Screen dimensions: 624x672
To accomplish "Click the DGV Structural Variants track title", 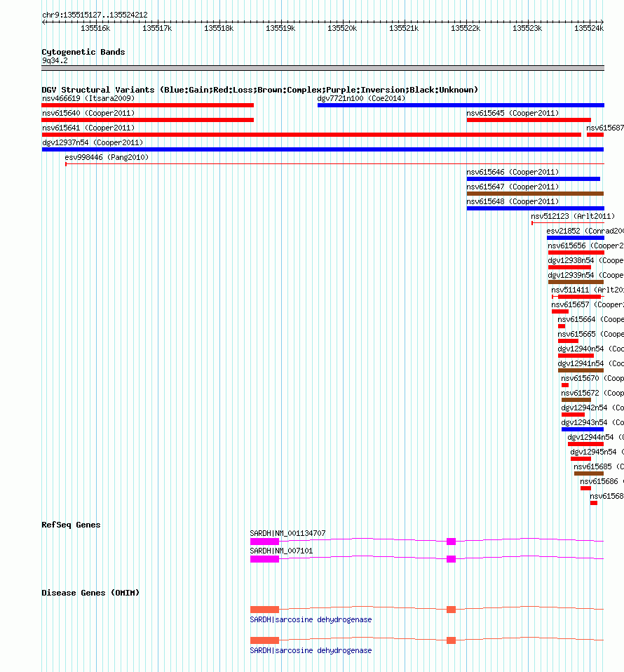I will click(x=260, y=90).
